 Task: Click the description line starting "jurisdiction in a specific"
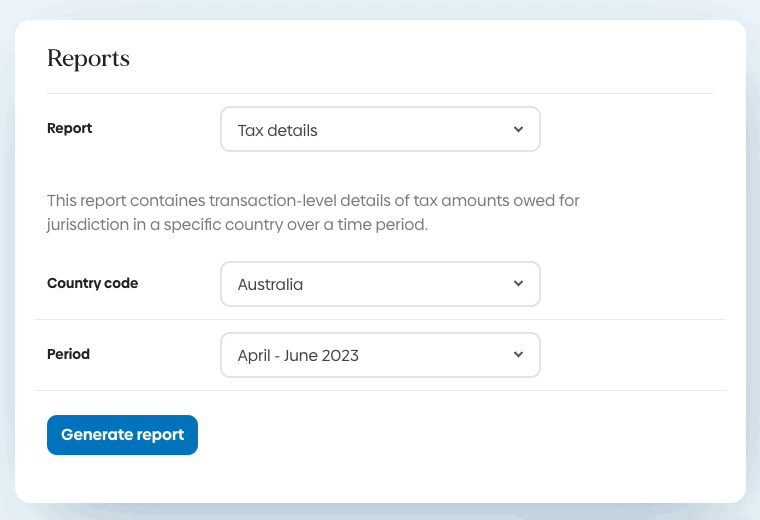pos(237,225)
